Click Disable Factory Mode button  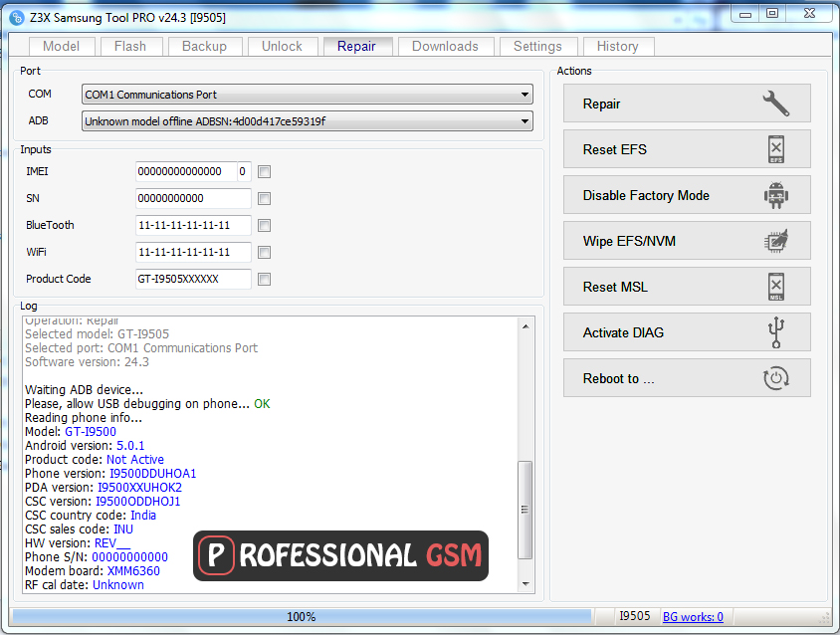click(x=687, y=195)
